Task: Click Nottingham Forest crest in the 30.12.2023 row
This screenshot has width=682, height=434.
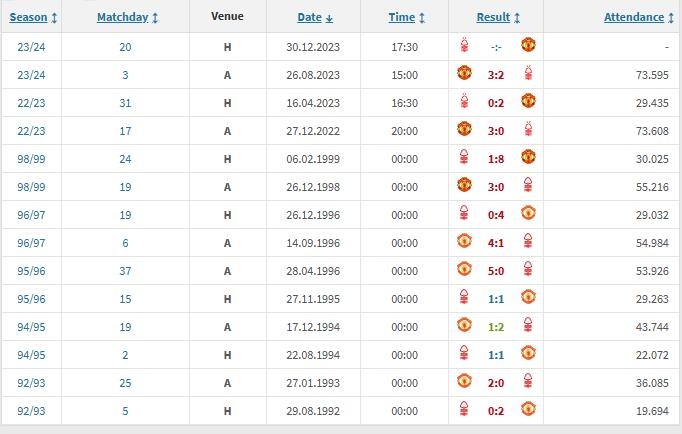Action: [464, 45]
